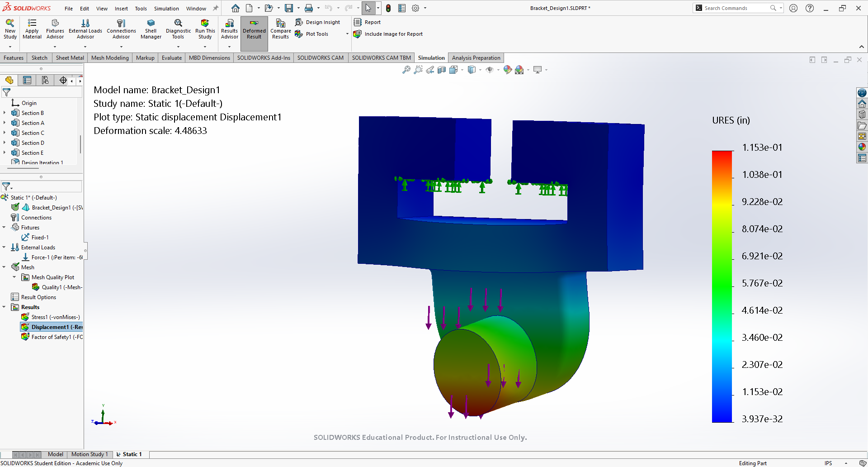Viewport: 868px width, 467px height.
Task: Open ConfigurationManager tab icon
Action: point(45,81)
